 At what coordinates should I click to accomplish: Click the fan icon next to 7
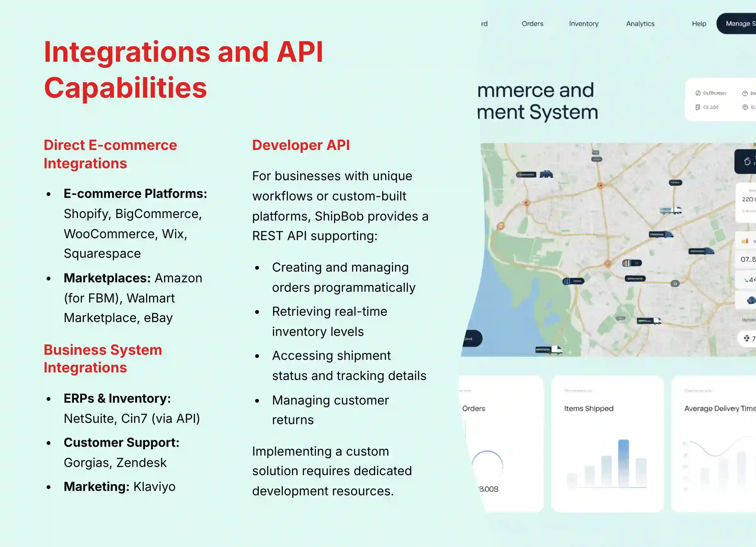746,338
